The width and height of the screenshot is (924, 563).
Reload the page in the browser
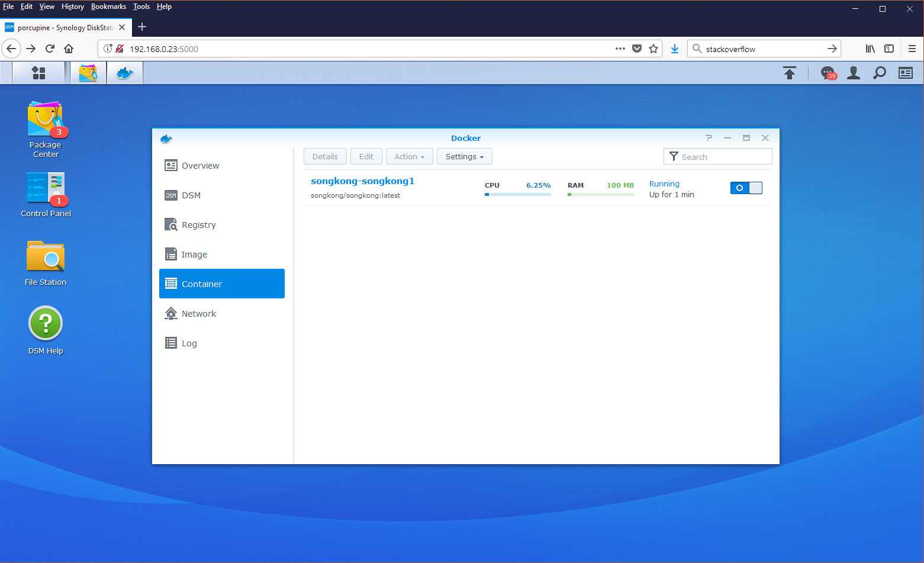pos(50,49)
